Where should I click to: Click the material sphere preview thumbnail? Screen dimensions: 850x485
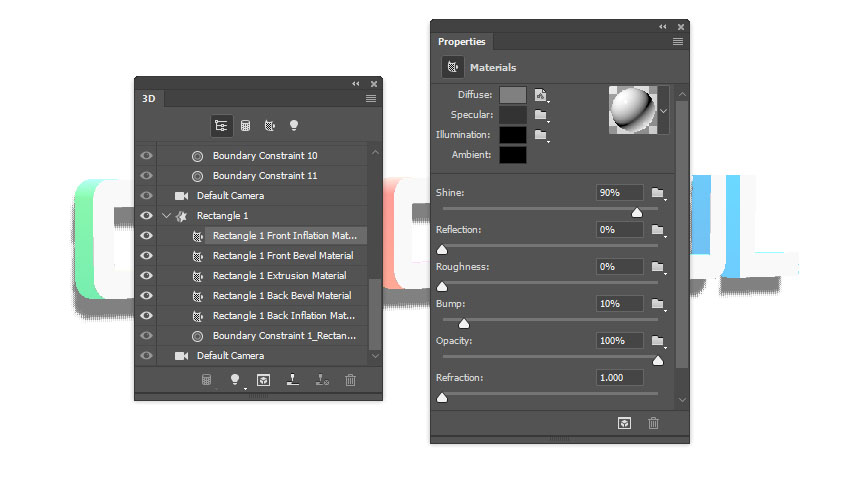pos(633,110)
